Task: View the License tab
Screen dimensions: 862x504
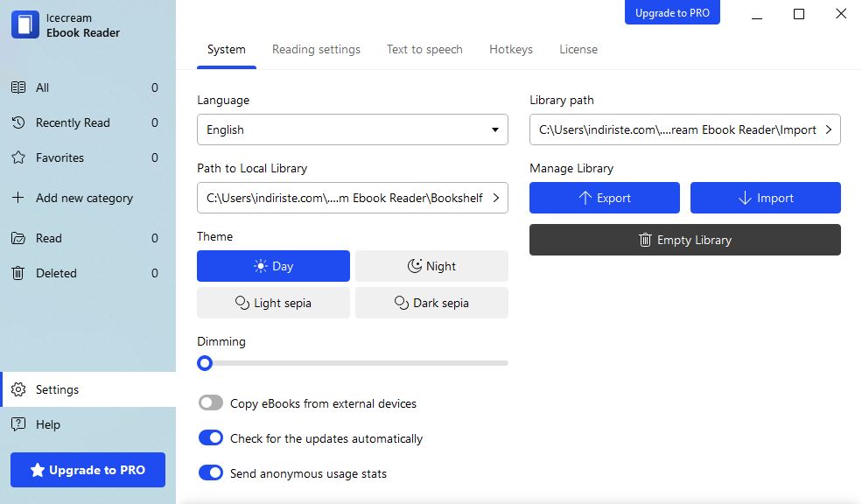Action: tap(578, 50)
